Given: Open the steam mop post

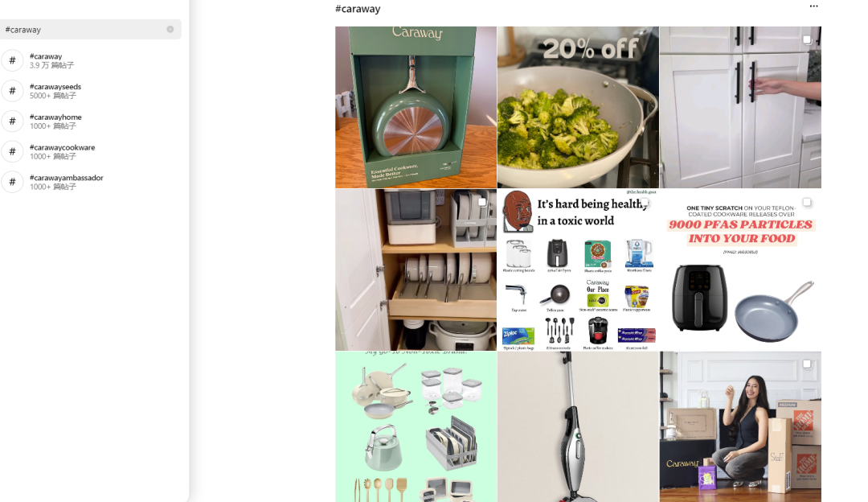Looking at the screenshot, I should (x=578, y=426).
